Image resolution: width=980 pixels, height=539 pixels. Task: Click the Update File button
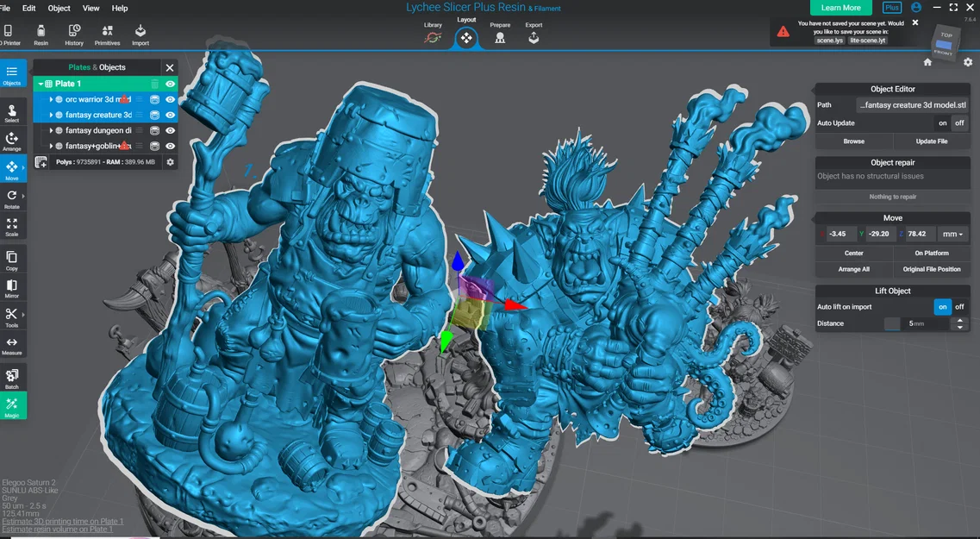point(931,141)
